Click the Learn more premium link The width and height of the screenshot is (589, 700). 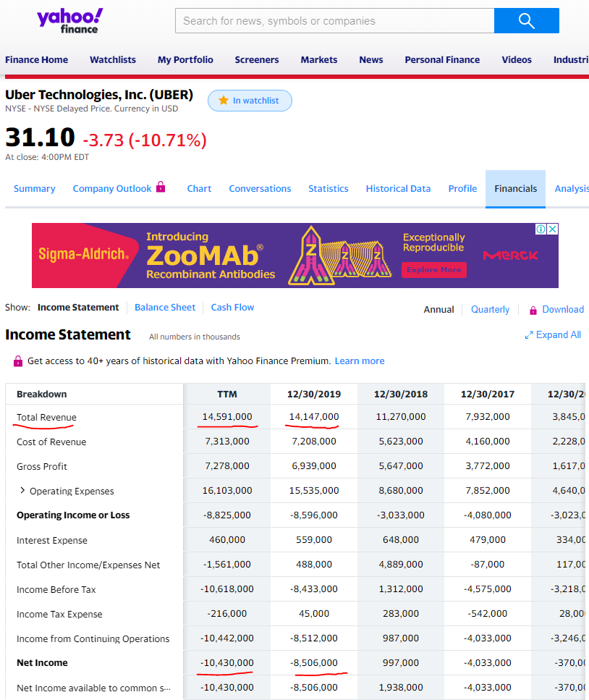(360, 360)
